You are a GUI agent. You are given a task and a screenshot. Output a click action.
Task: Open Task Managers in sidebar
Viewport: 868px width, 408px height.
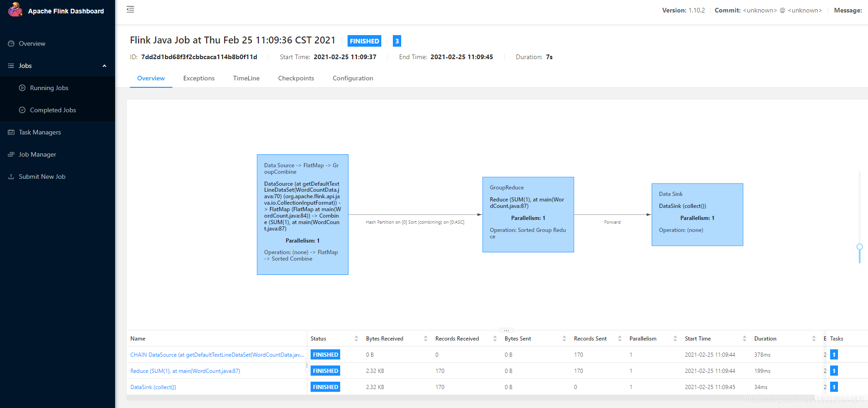(57, 132)
